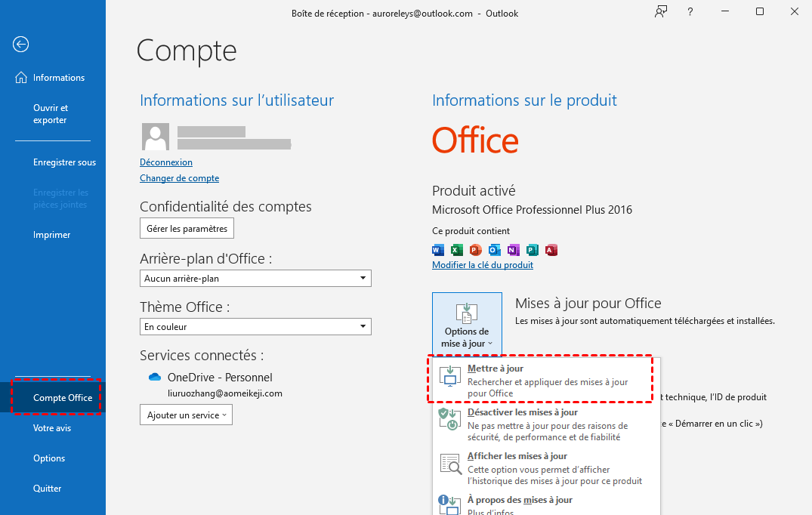Click the Informations home icon
812x515 pixels.
(x=21, y=78)
